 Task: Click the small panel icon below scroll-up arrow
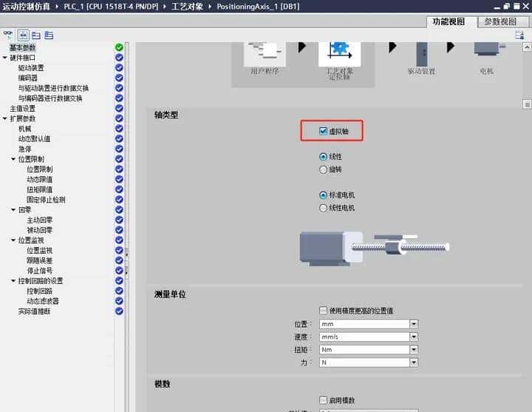tap(527, 104)
